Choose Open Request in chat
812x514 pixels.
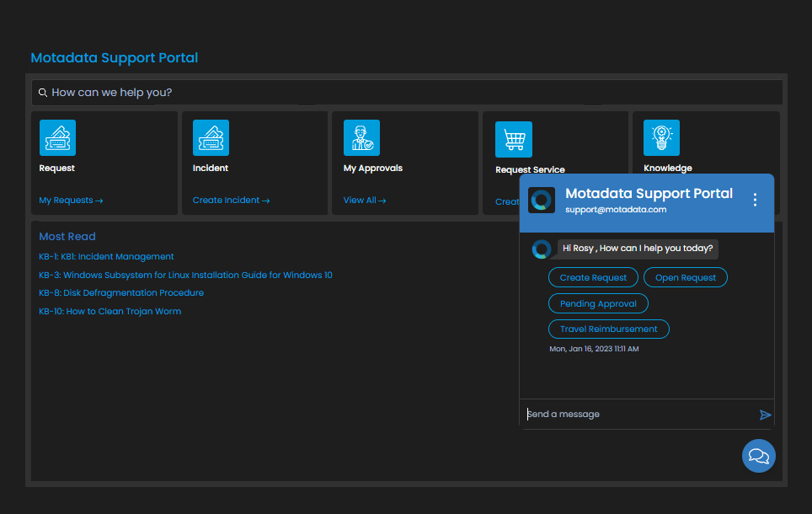[x=685, y=278]
